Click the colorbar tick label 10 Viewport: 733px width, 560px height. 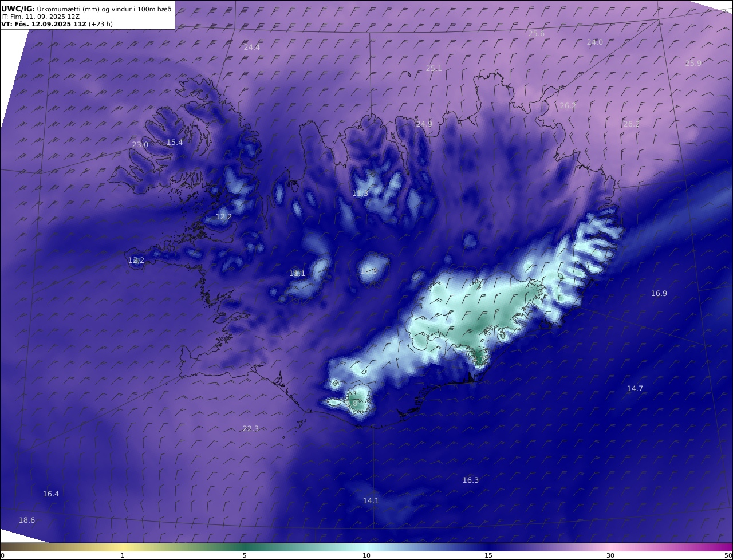tap(366, 555)
